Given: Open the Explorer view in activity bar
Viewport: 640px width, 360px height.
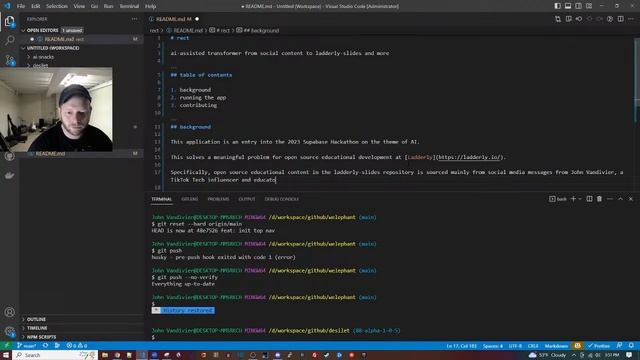Looking at the screenshot, I should (x=9, y=21).
